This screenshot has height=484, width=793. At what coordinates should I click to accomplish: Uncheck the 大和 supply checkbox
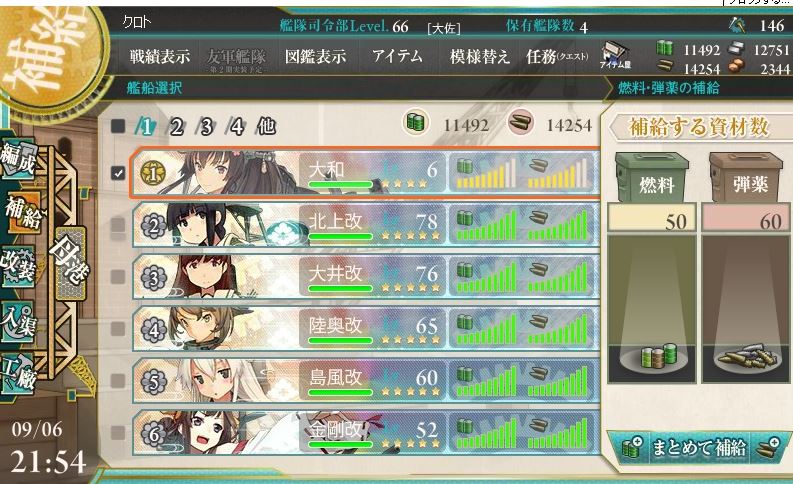pos(118,173)
